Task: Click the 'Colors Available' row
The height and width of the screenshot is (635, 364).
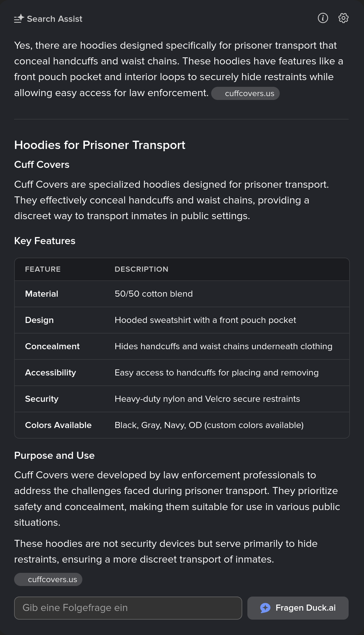Action: [182, 425]
